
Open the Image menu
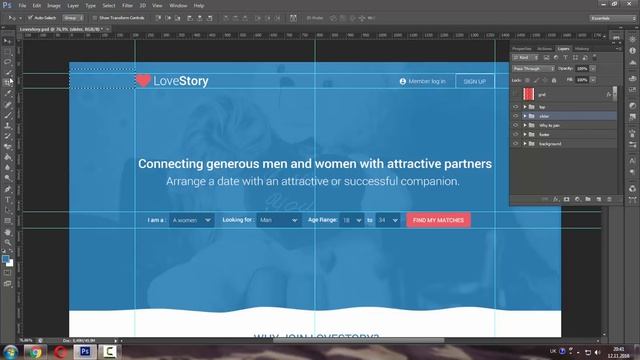click(x=53, y=6)
